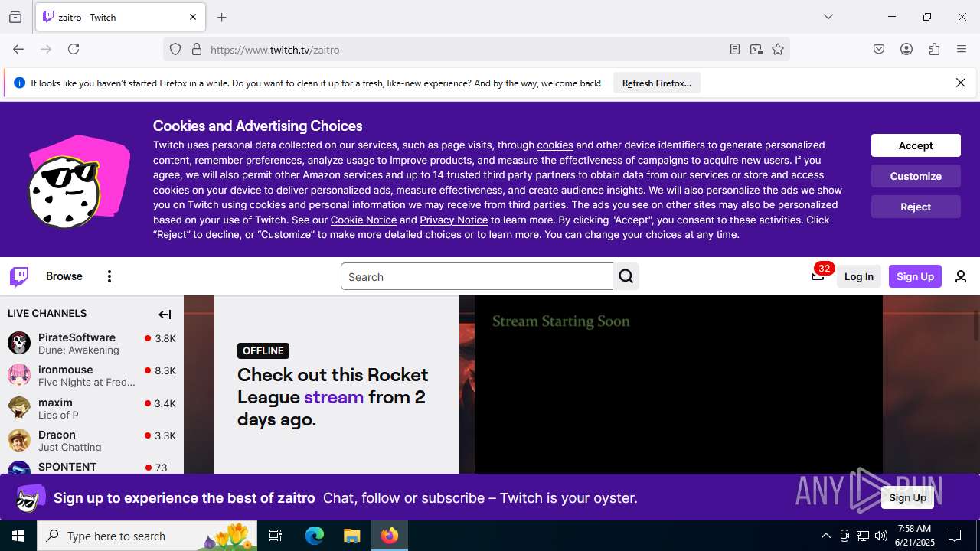980x551 pixels.
Task: Click the Browse menu item
Action: 64,276
